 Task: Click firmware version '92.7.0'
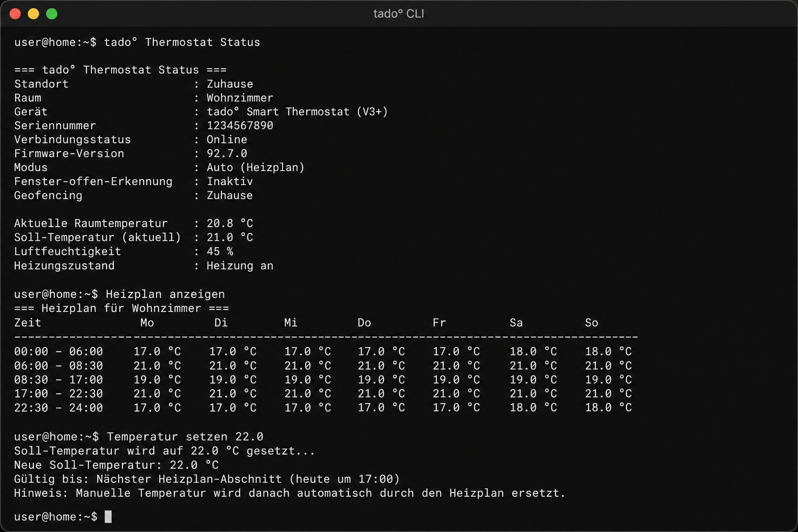pos(227,154)
